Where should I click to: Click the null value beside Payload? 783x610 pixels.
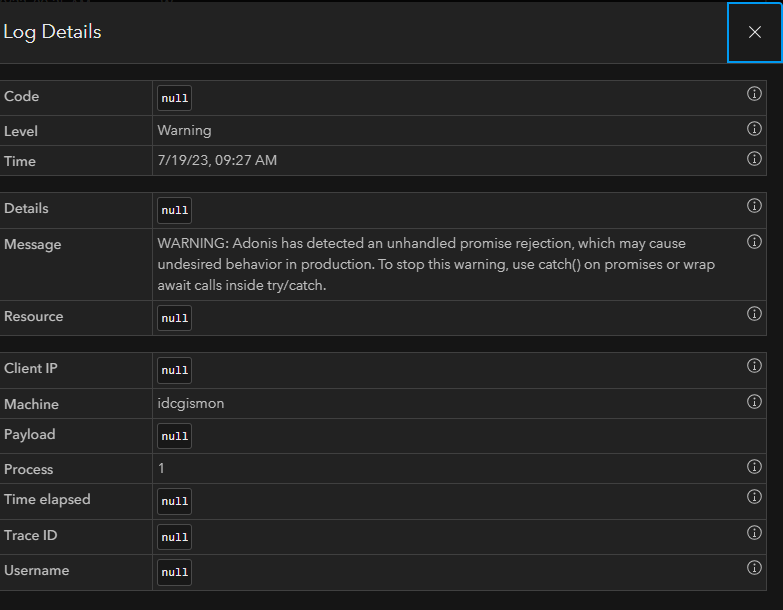point(174,437)
